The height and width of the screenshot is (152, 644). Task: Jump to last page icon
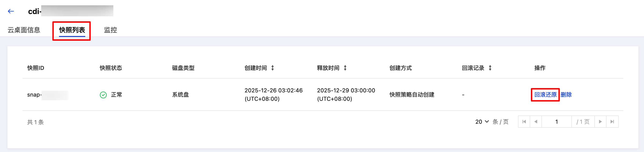(x=612, y=122)
